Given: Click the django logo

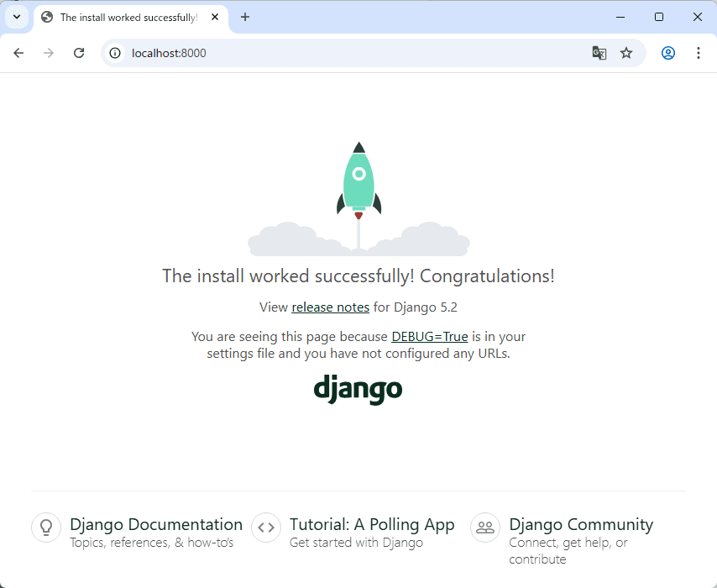Looking at the screenshot, I should (x=358, y=390).
